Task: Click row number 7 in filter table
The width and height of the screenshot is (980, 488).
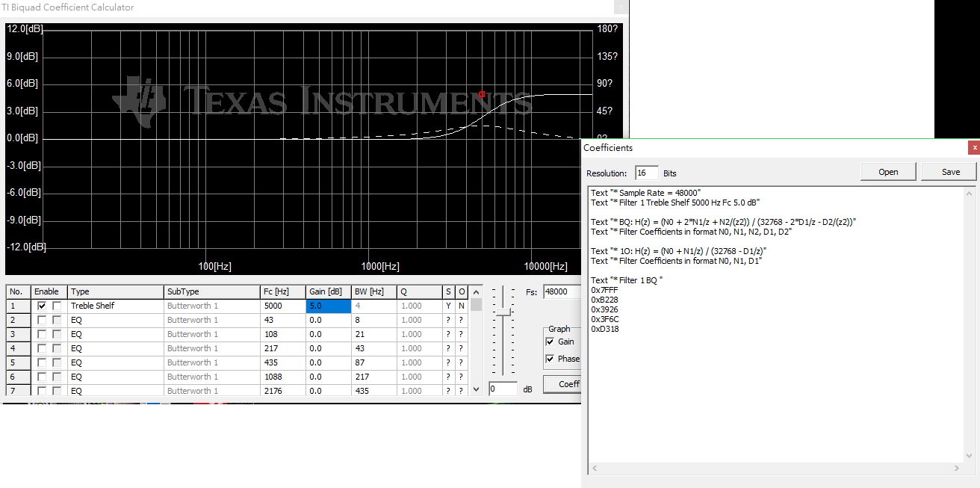Action: pyautogui.click(x=18, y=391)
